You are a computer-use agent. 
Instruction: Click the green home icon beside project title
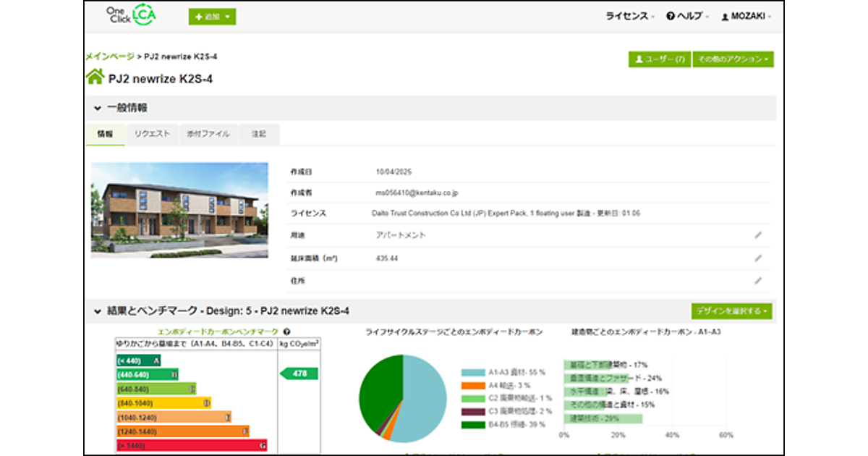tap(95, 78)
